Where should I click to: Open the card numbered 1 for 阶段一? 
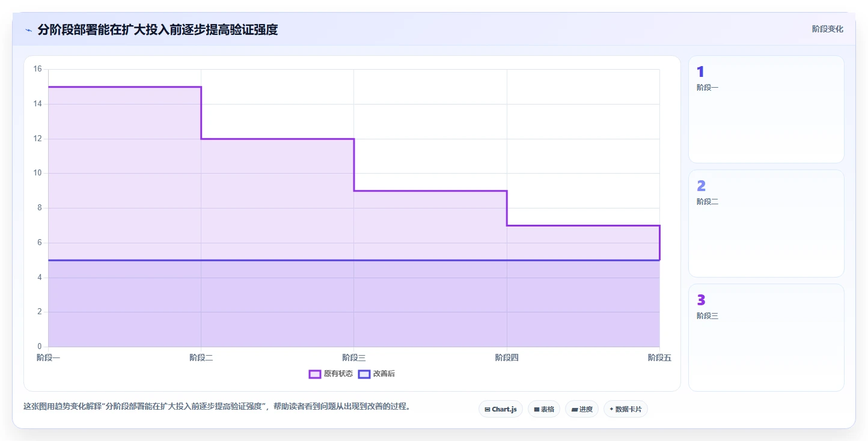point(766,109)
